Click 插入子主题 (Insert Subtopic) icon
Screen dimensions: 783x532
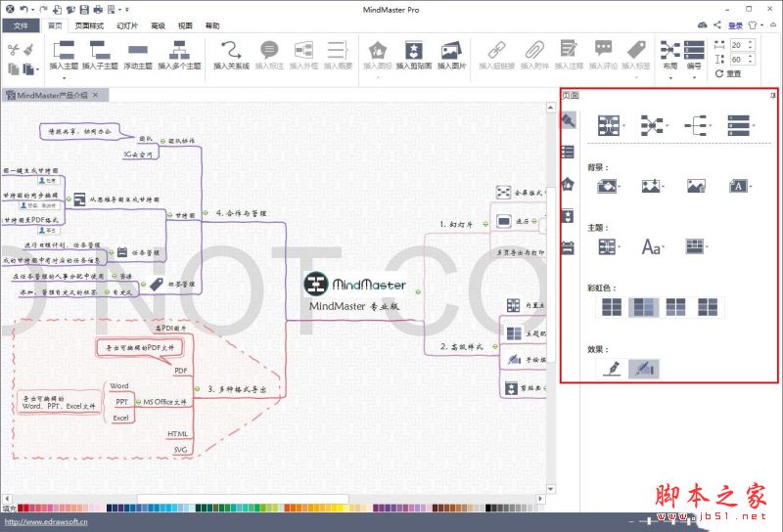click(100, 50)
